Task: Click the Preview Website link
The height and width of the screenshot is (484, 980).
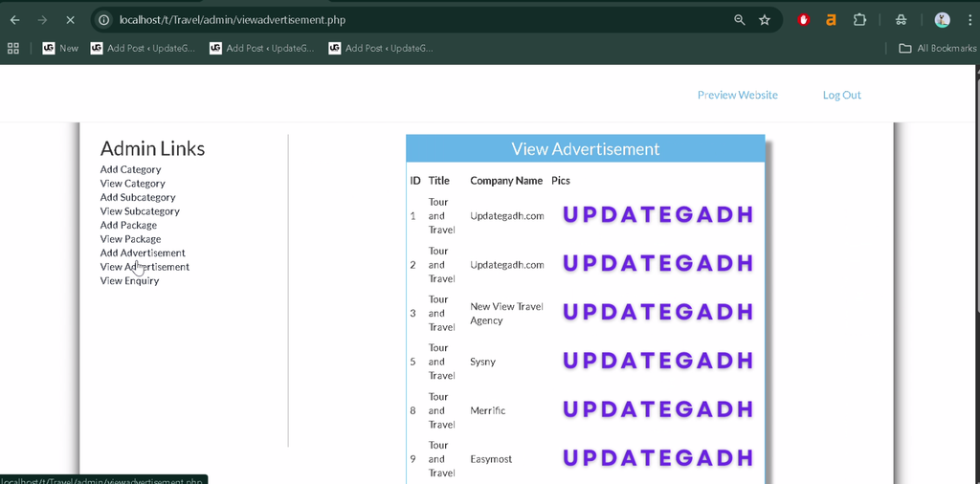Action: (738, 95)
